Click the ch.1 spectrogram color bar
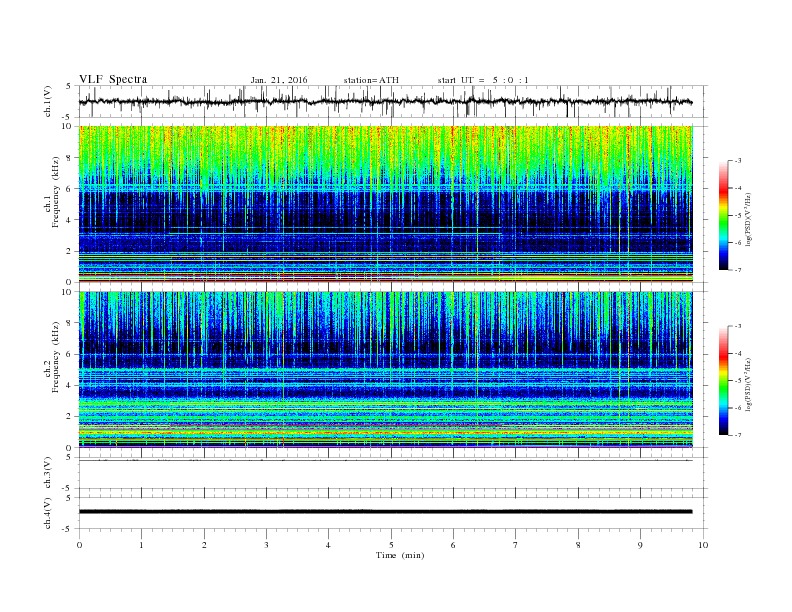Viewport: 792px width, 612px height. tap(724, 215)
